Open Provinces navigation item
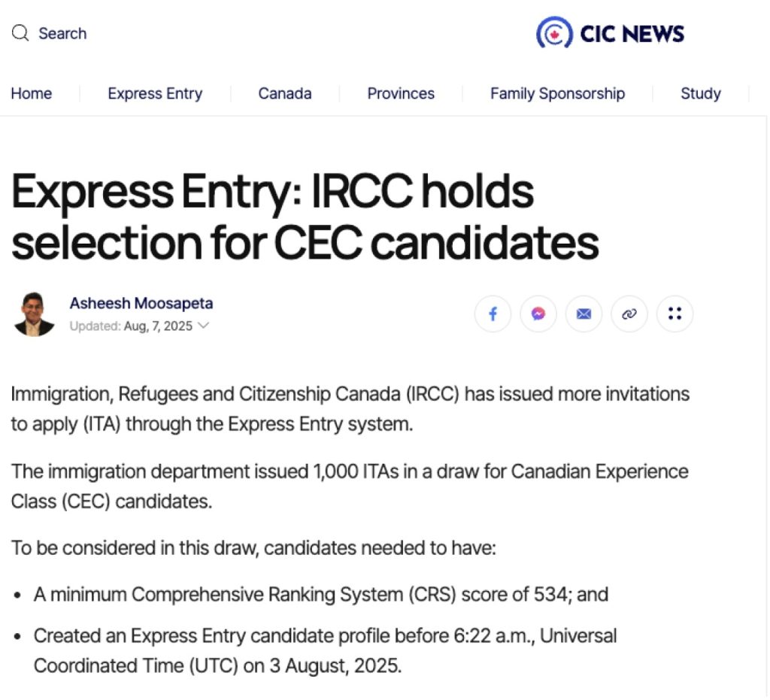This screenshot has width=770, height=700. coord(401,93)
